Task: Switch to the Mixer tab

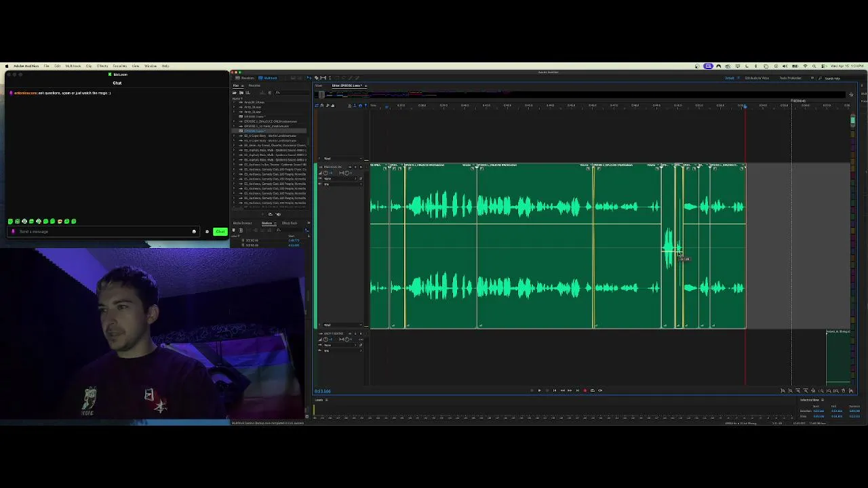Action: coord(319,85)
